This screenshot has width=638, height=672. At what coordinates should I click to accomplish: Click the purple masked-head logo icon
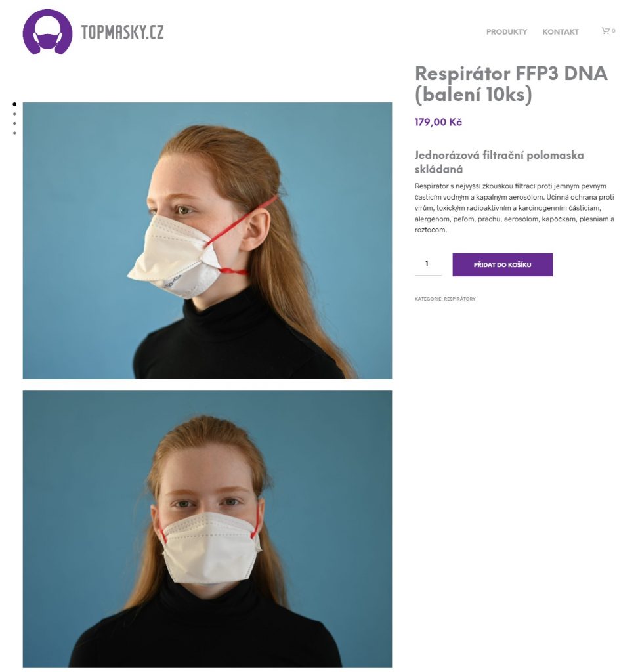[47, 31]
